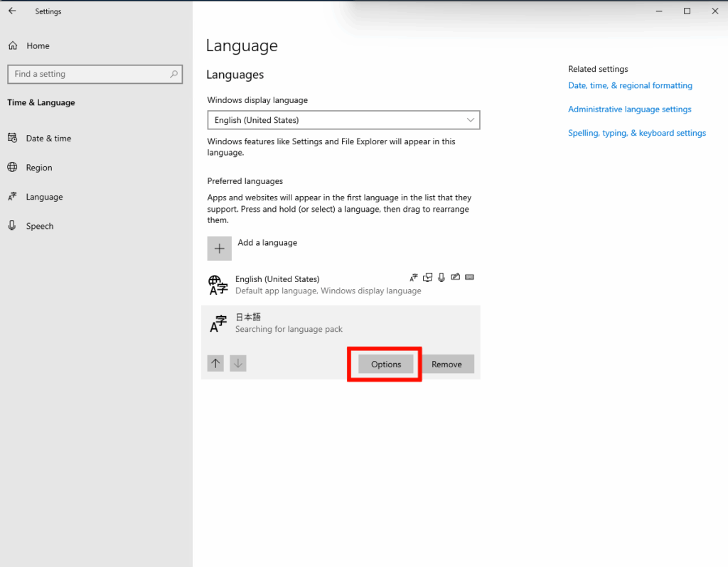The width and height of the screenshot is (728, 567).
Task: Open Options for Japanese language
Action: pos(385,364)
